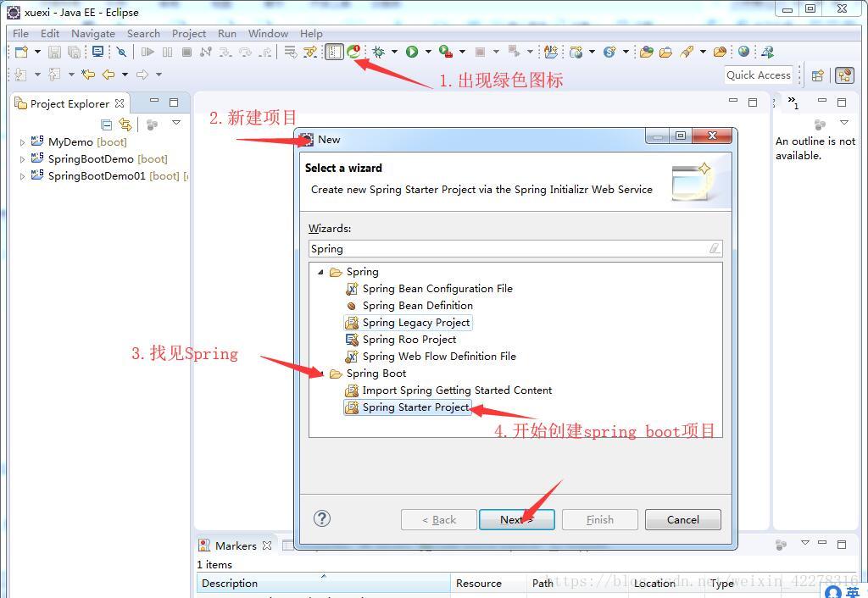
Task: Open the File menu
Action: click(20, 34)
